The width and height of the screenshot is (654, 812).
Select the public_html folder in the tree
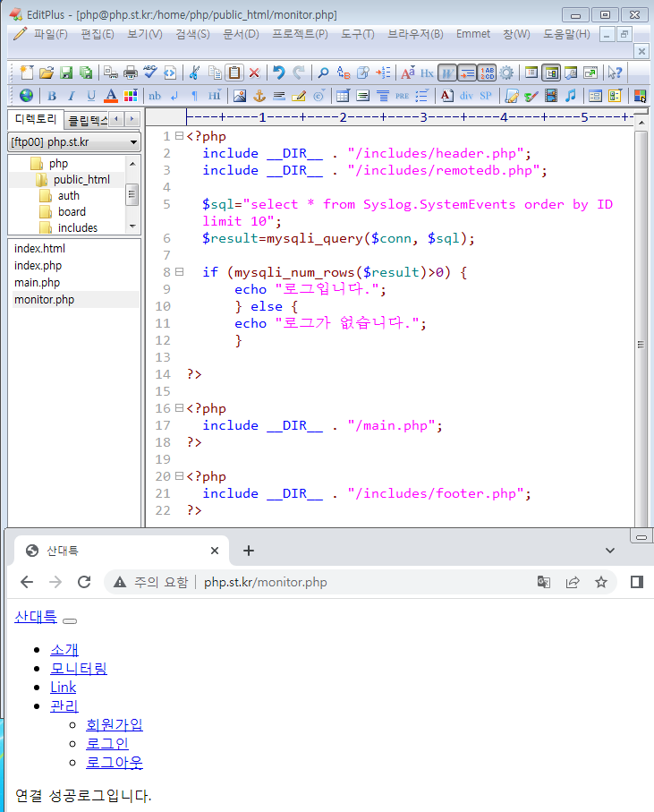coord(81,180)
